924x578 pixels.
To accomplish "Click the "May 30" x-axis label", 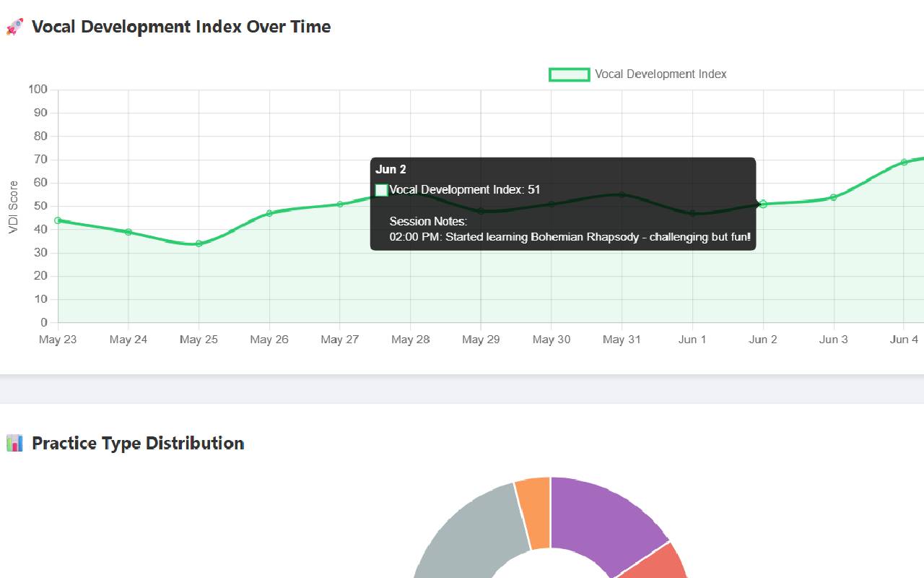I will 552,340.
